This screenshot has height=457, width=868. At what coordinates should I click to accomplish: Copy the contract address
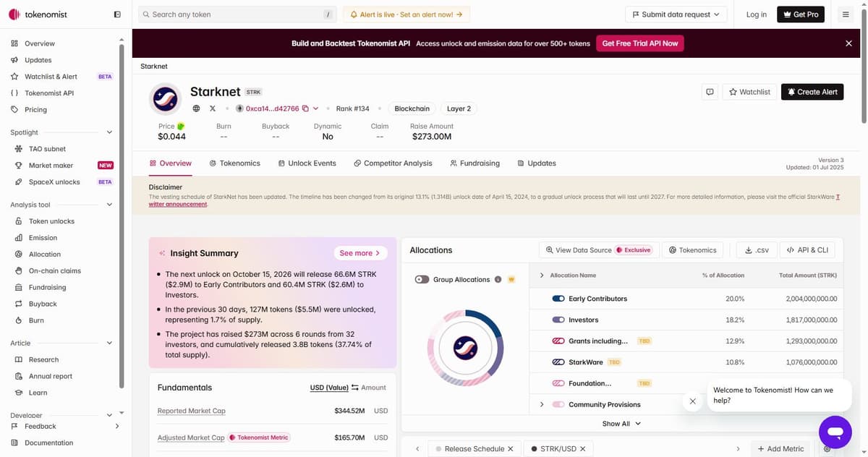coord(305,108)
